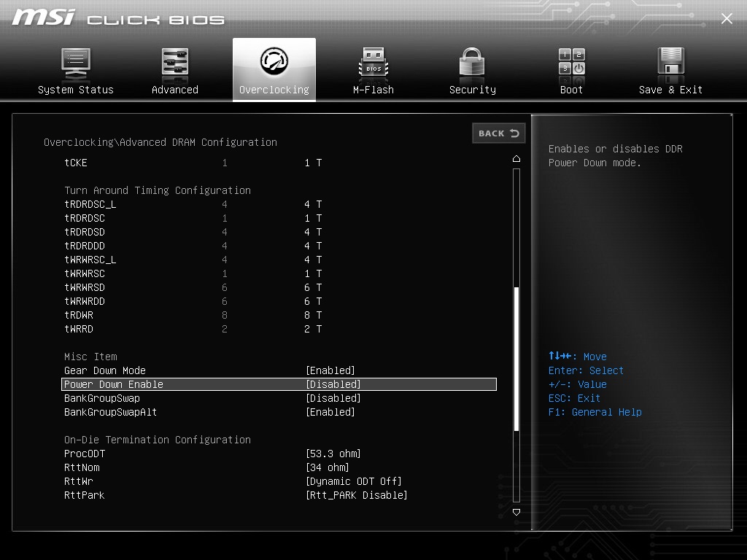Open the M-Flash USB drive icon

click(373, 63)
